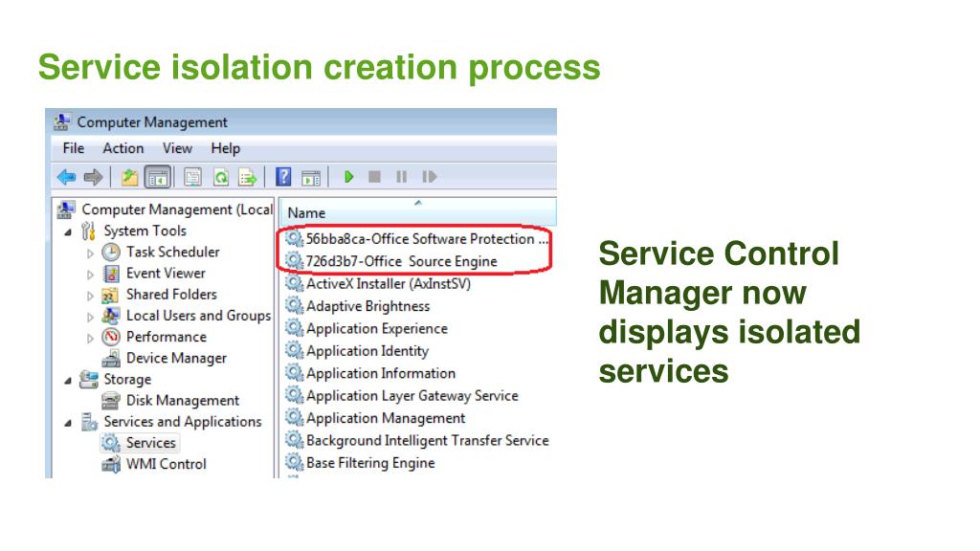Click the Restart Service button
The width and height of the screenshot is (980, 551).
click(x=429, y=177)
